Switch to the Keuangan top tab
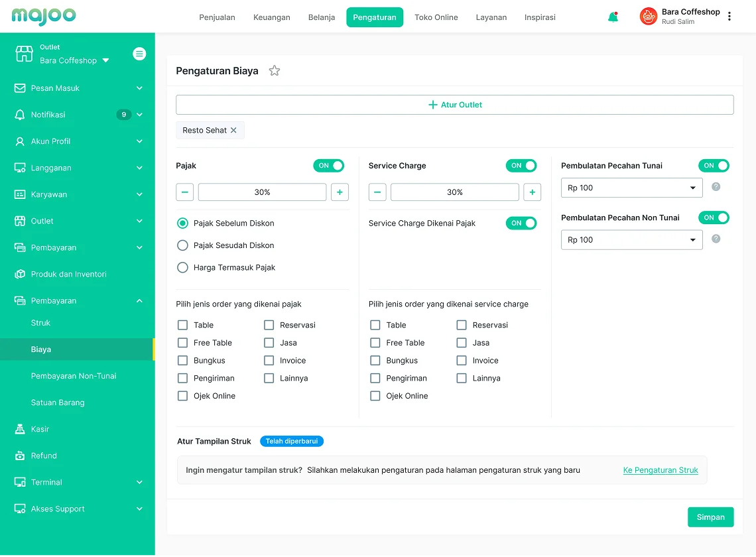 pyautogui.click(x=272, y=17)
